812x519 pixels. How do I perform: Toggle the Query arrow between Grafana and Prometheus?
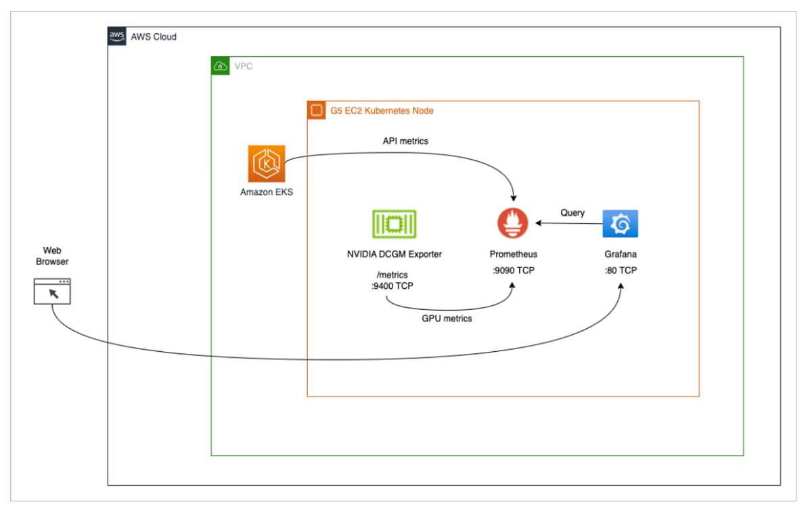[x=568, y=222]
